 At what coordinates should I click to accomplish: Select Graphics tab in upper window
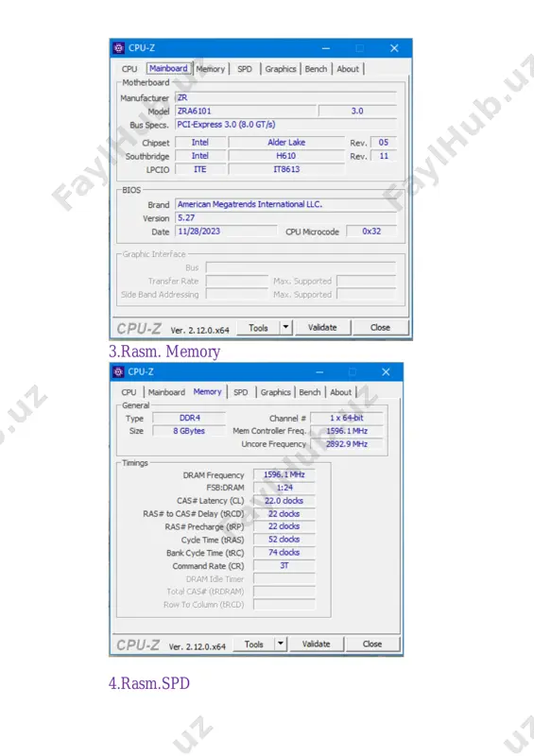pyautogui.click(x=281, y=69)
